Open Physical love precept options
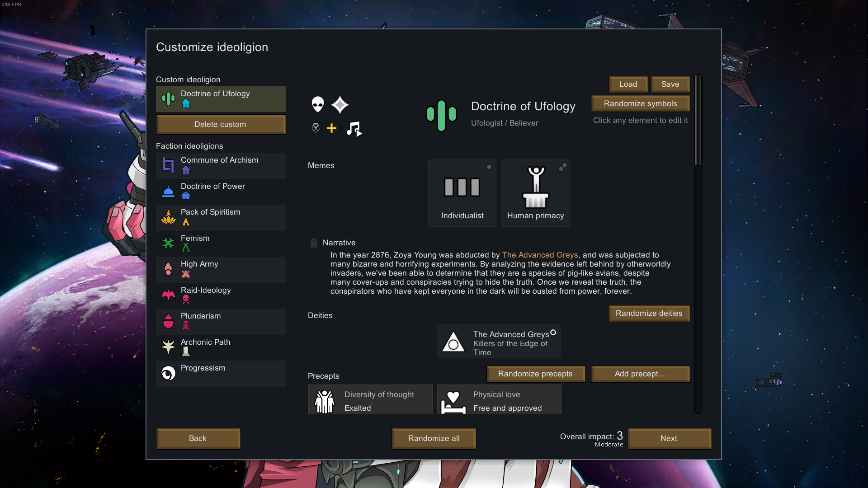 499,399
